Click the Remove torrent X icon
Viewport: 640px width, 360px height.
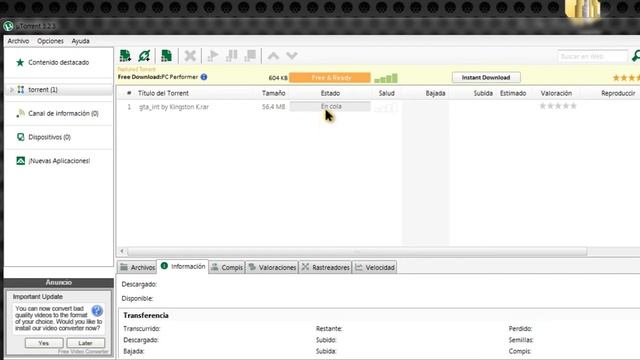click(190, 56)
